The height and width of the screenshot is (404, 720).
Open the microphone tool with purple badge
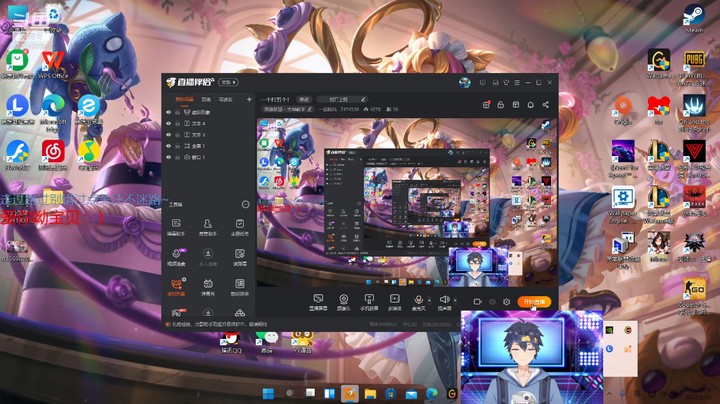tap(176, 257)
